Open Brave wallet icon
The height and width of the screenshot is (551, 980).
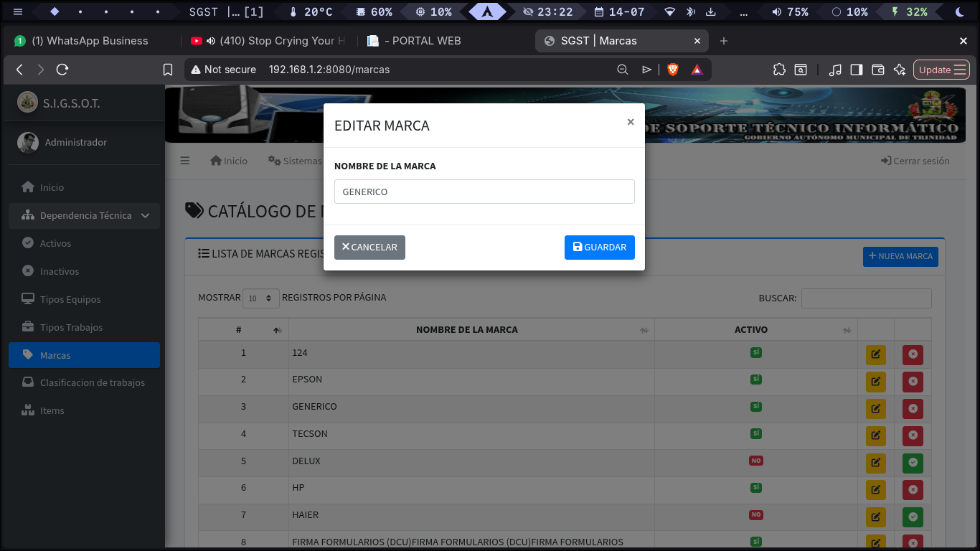pyautogui.click(x=878, y=70)
